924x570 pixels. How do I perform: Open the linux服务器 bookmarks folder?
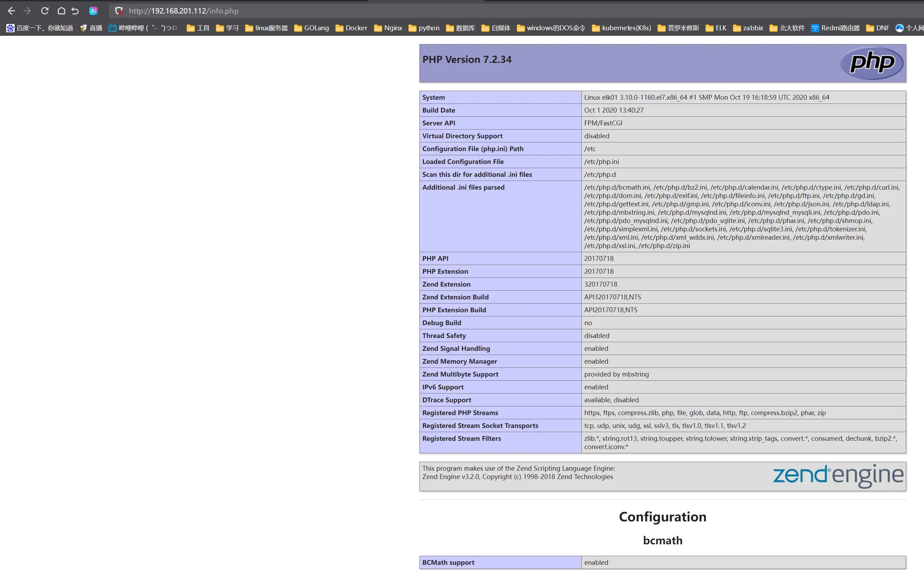tap(266, 28)
